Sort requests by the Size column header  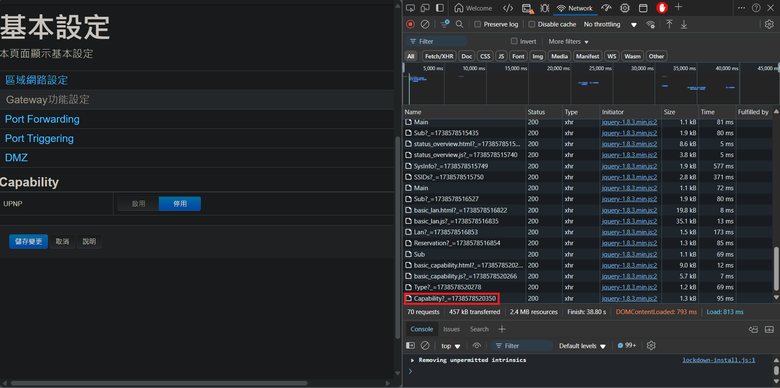point(680,112)
